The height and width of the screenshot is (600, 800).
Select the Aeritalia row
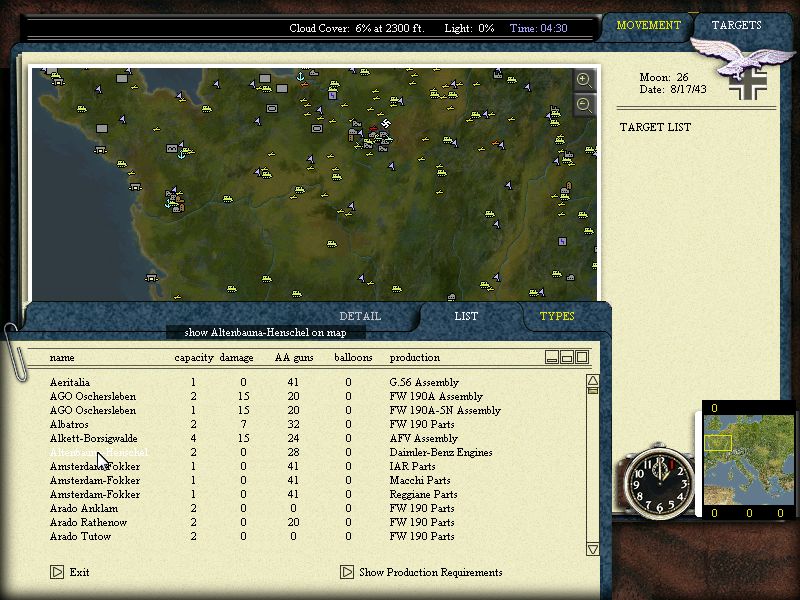pos(276,382)
